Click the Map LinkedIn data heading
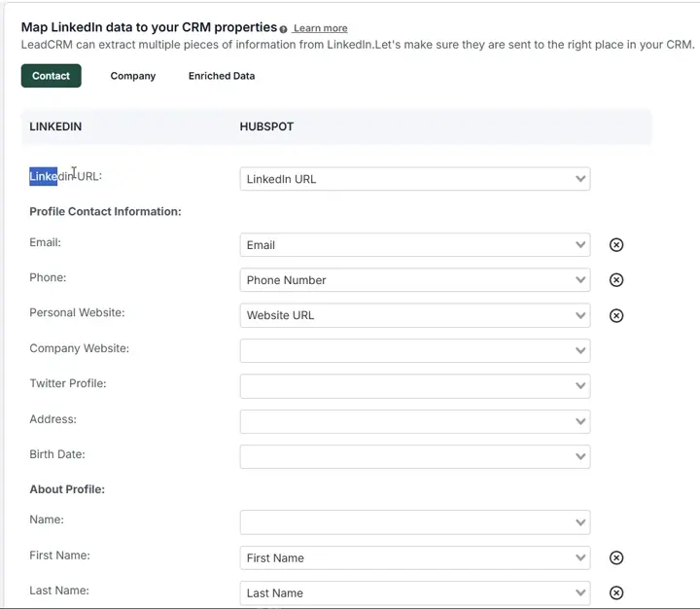700x609 pixels. tap(149, 27)
